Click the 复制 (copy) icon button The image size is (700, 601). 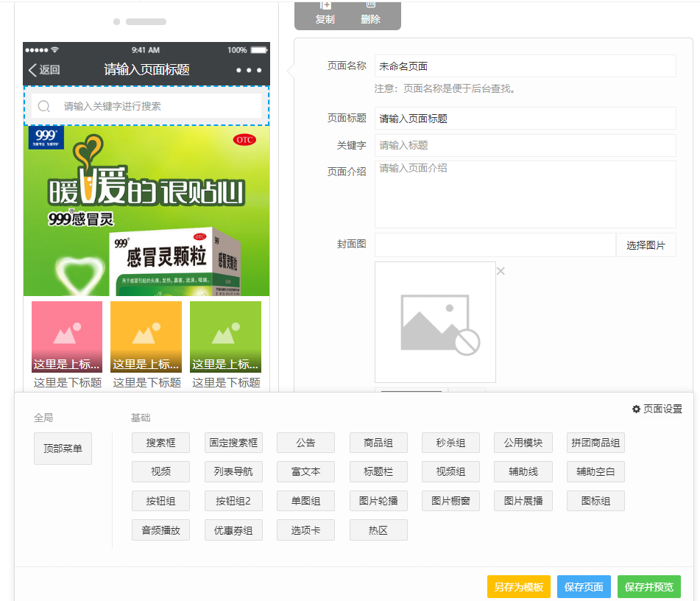coord(325,13)
